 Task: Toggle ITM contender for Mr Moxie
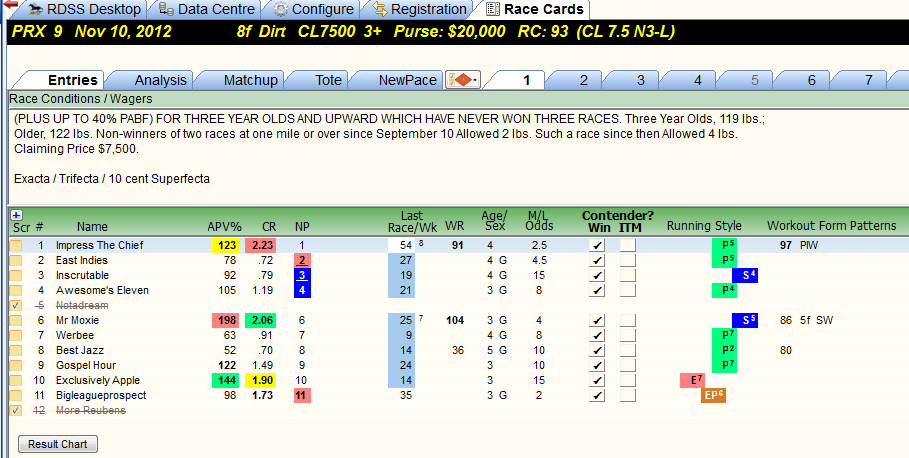point(628,321)
